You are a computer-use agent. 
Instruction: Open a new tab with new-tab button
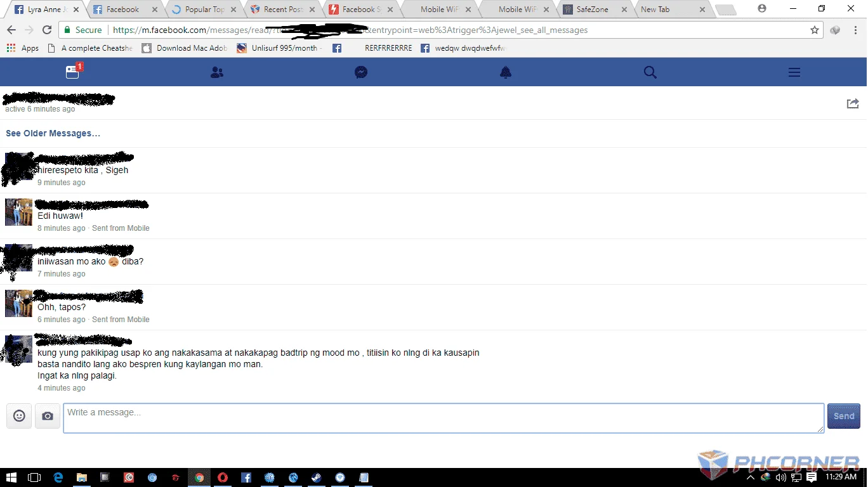[x=725, y=10]
